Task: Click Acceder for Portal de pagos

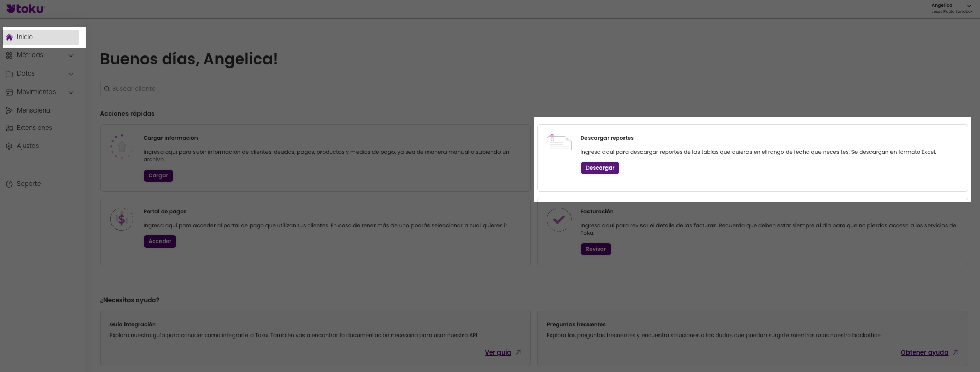Action: (160, 241)
